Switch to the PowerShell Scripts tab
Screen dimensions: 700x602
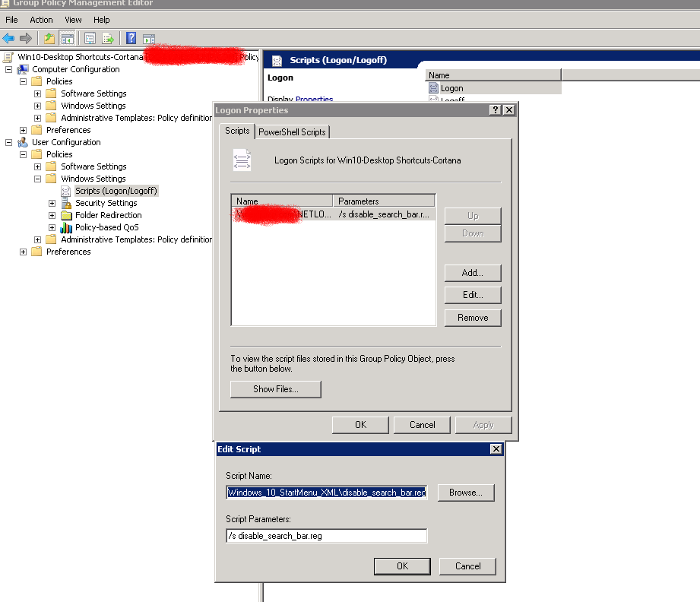point(292,132)
